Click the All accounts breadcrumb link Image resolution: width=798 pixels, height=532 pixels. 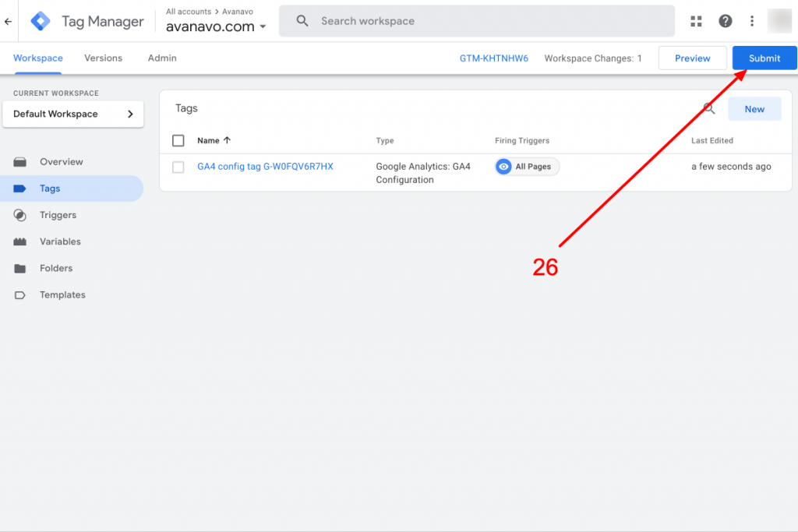[189, 11]
